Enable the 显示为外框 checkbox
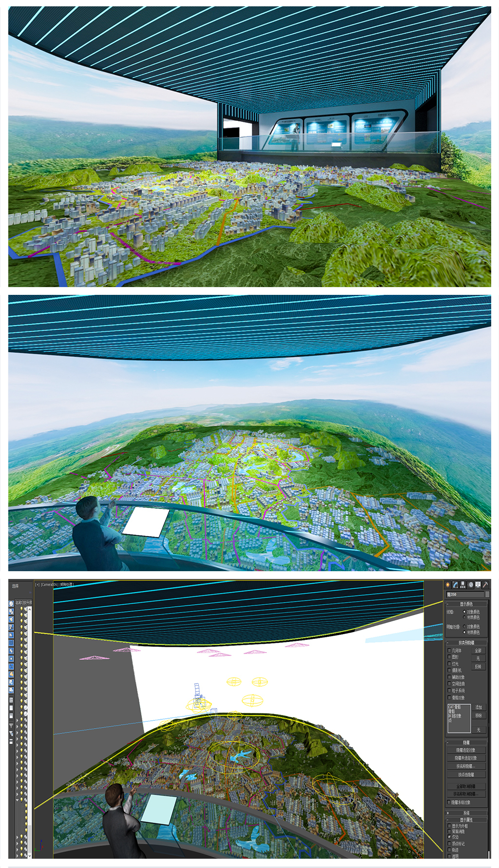Screen dimensions: 499x868 point(449,826)
